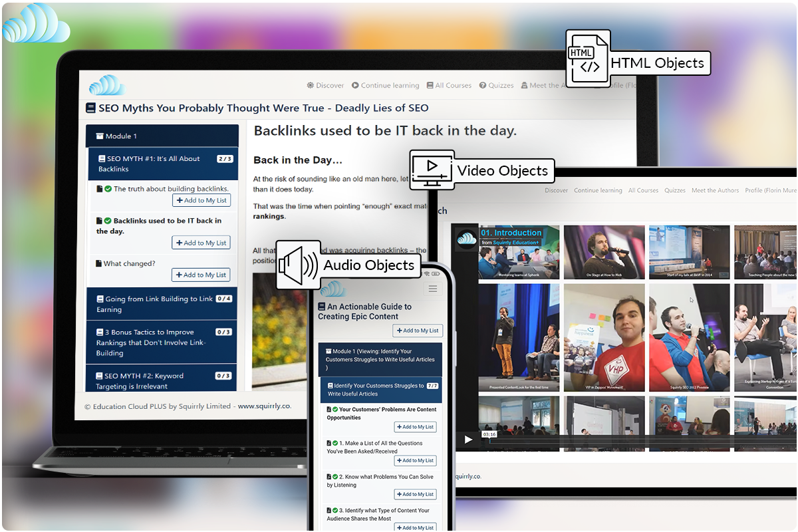Open the www.squirrly.co link in laptop footer
Viewport: 798px width, 532px height.
[x=264, y=406]
